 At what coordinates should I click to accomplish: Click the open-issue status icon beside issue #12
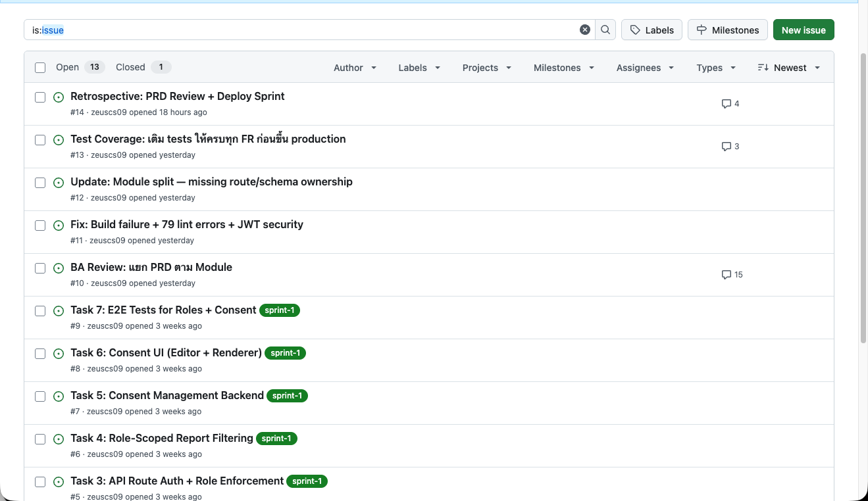coord(59,183)
